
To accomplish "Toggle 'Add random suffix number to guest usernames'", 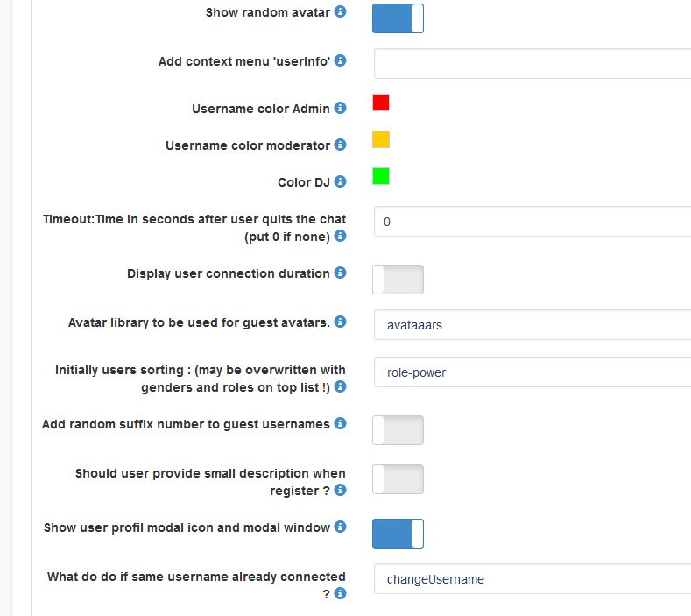I will coord(398,430).
